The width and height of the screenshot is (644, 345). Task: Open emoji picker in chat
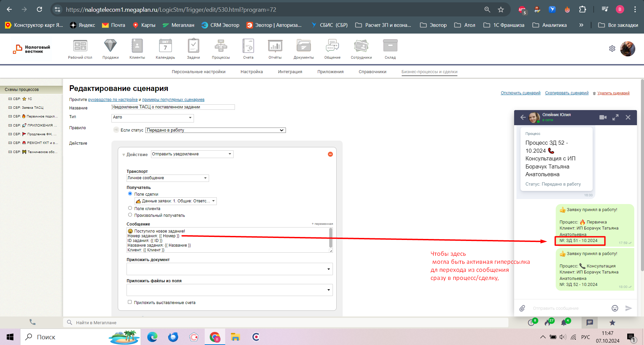point(615,308)
